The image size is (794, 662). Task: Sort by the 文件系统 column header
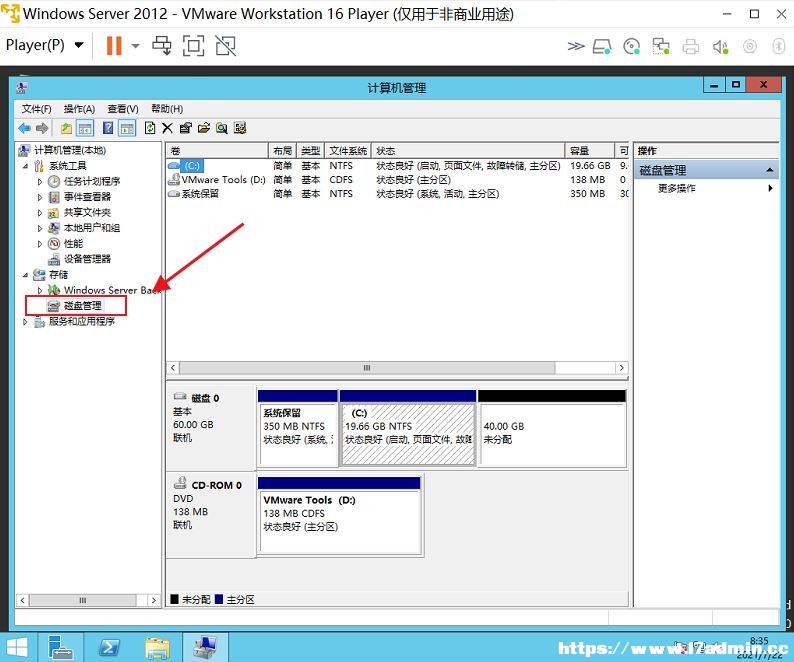click(x=348, y=150)
